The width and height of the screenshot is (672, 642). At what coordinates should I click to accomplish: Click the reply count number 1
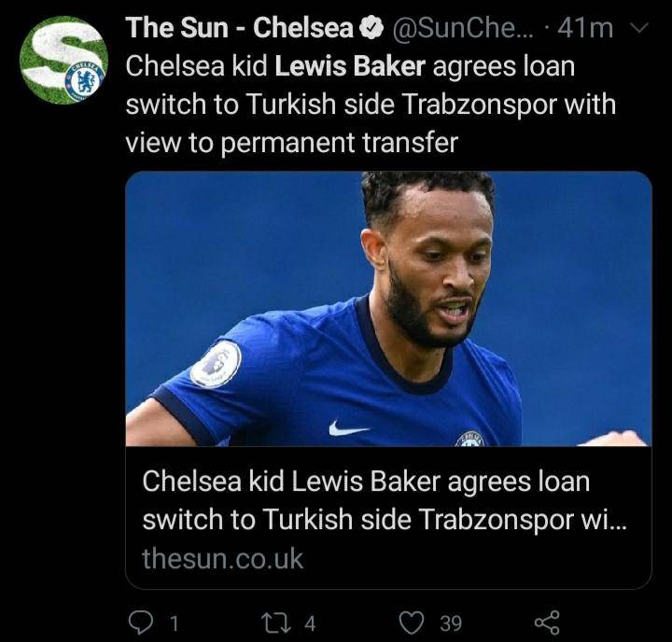[x=175, y=621]
